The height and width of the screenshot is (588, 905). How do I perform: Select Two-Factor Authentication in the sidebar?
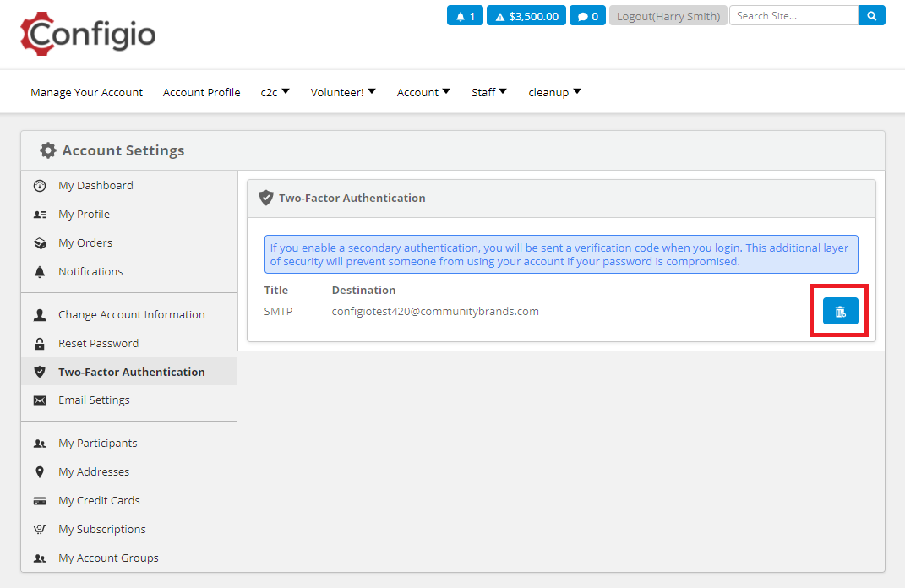coord(131,372)
